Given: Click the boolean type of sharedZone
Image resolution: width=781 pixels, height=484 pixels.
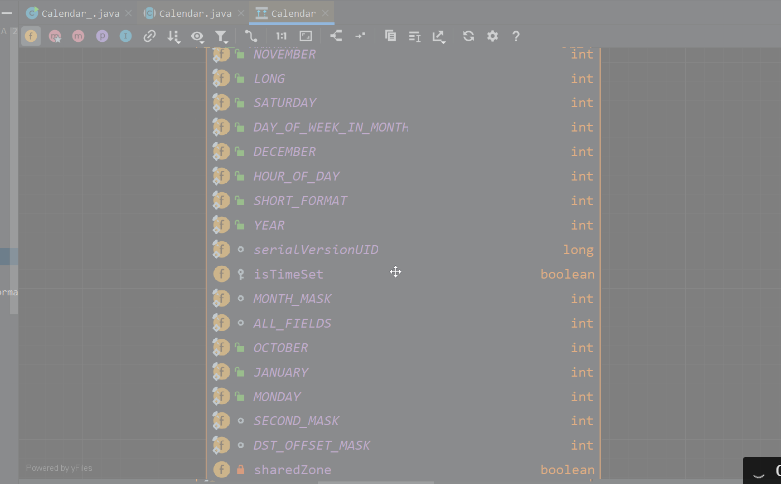Looking at the screenshot, I should 567,470.
